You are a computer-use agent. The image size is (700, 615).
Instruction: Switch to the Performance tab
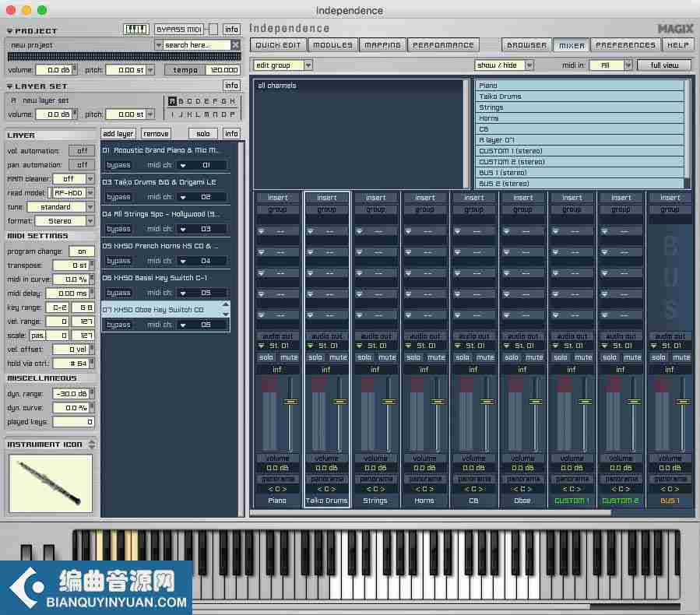[x=443, y=45]
